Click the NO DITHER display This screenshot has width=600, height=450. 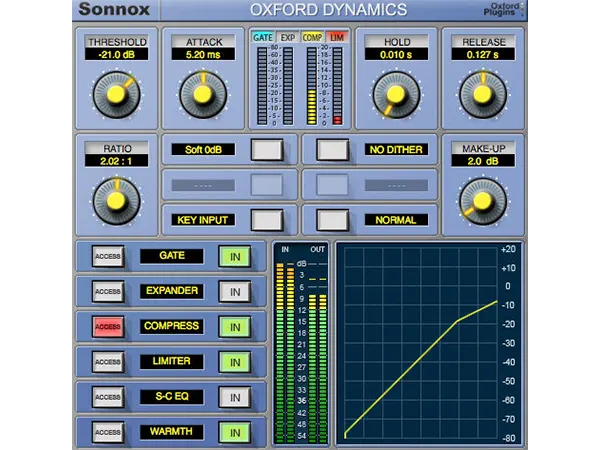tap(396, 149)
